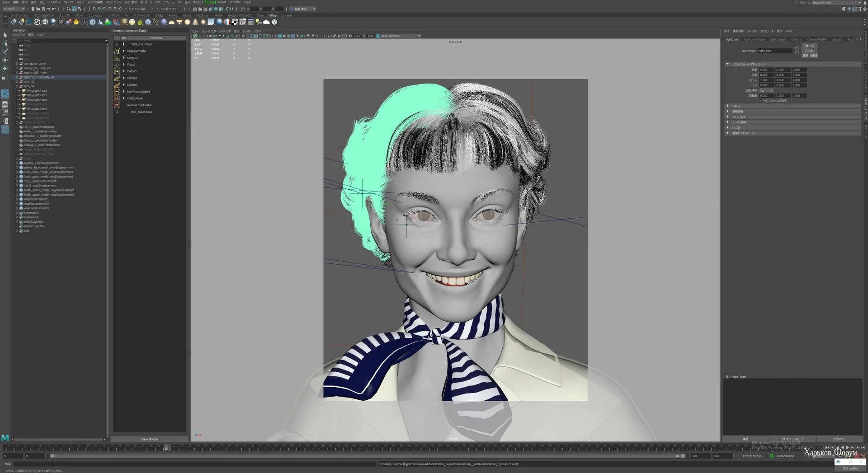
Task: Click the cloud icon on VRay shelf
Action: pyautogui.click(x=266, y=22)
